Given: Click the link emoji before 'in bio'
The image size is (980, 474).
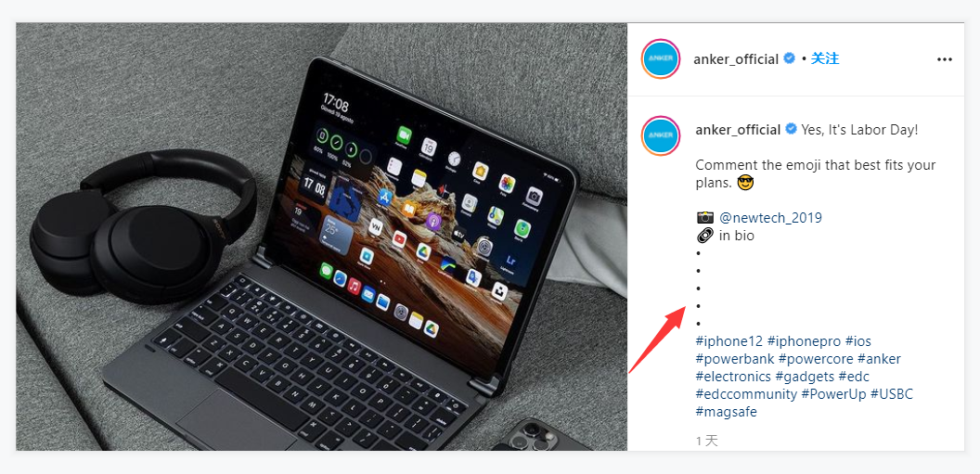Looking at the screenshot, I should point(705,236).
